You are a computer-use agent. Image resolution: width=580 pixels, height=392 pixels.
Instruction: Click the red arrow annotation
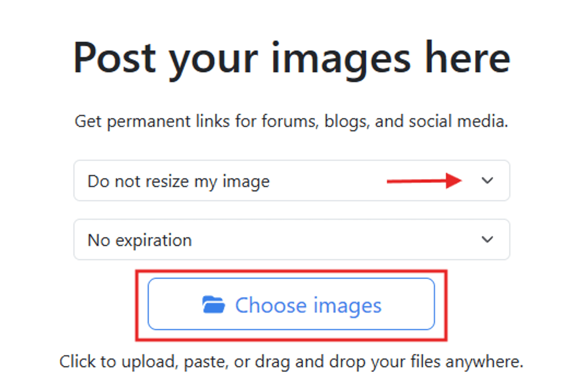424,181
